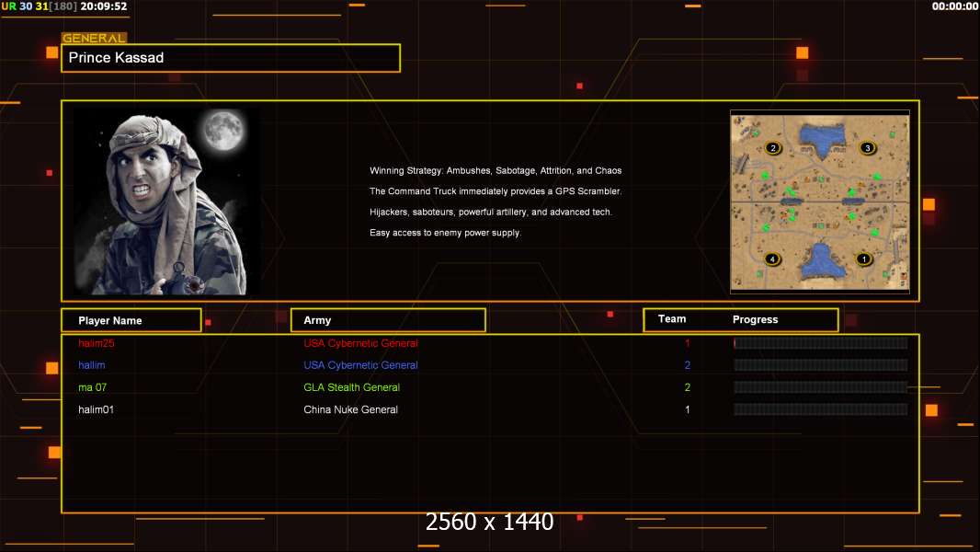Select the player named ma 07
The image size is (980, 552).
[92, 387]
